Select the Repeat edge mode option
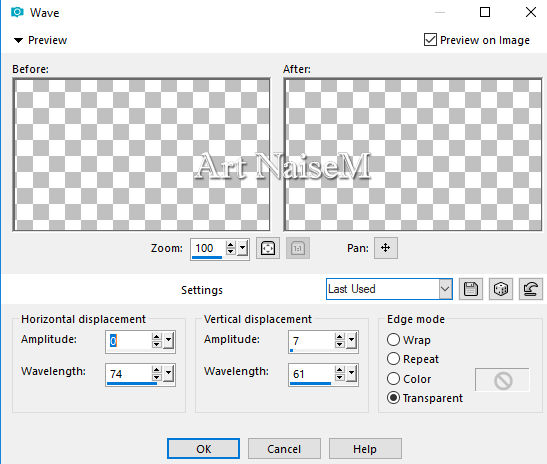547x464 pixels. tap(393, 359)
